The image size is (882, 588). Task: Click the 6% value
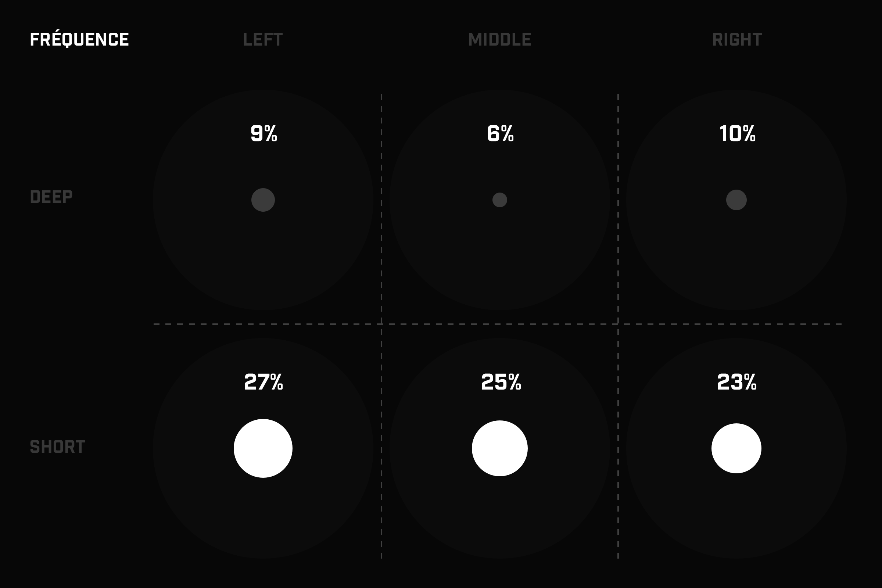pos(500,133)
